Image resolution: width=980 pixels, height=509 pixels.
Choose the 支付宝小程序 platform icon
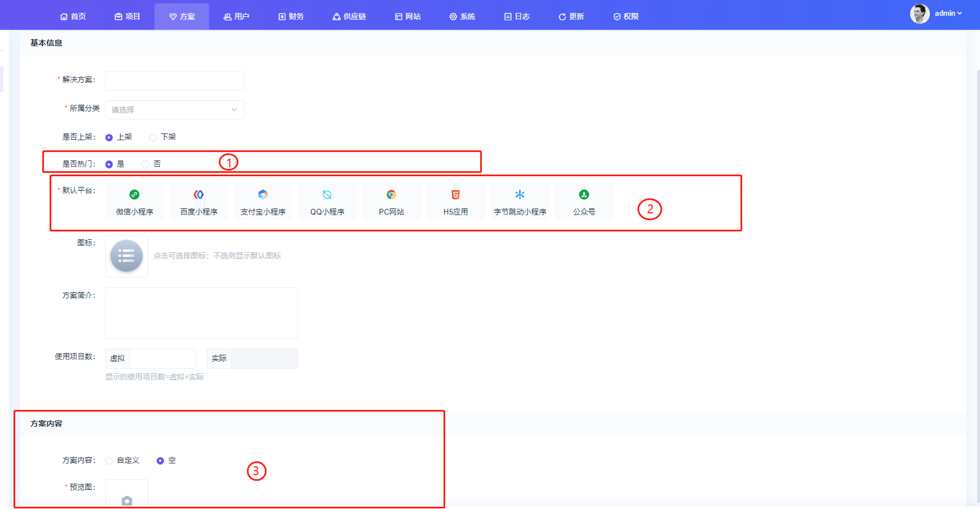[x=263, y=195]
